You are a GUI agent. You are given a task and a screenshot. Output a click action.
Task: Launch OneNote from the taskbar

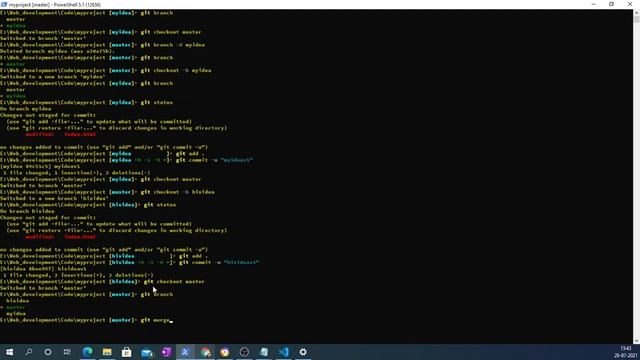coord(166,352)
